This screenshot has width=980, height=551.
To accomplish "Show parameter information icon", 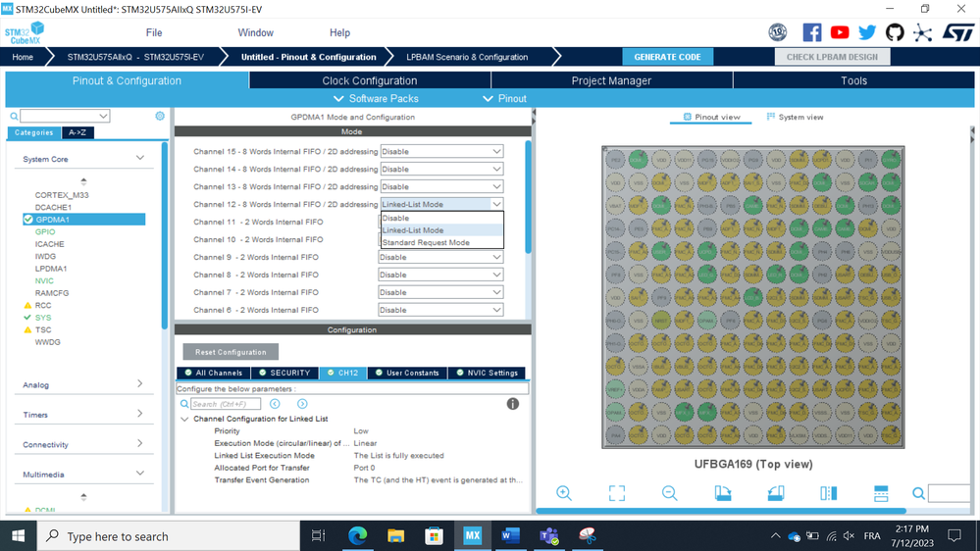I will point(512,404).
